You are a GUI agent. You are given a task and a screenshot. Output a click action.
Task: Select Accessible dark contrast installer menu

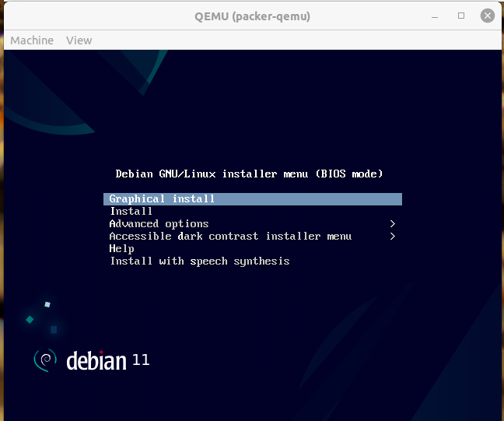coord(230,237)
